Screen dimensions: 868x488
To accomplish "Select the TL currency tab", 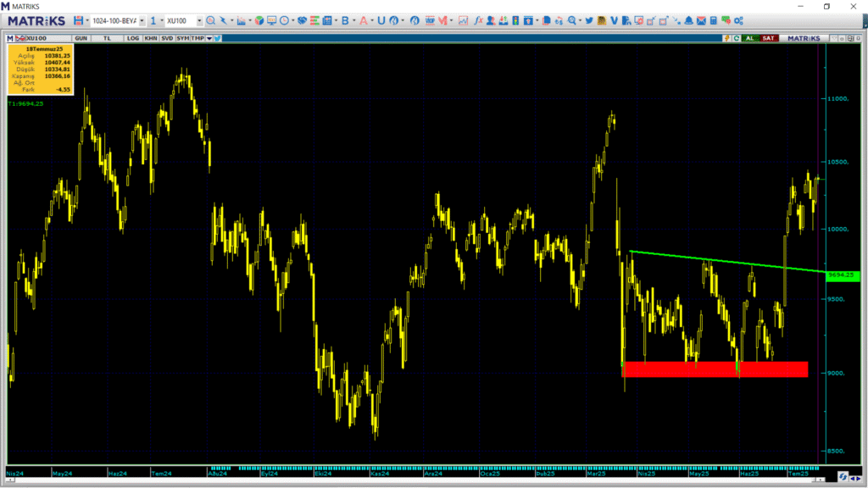I will (107, 38).
